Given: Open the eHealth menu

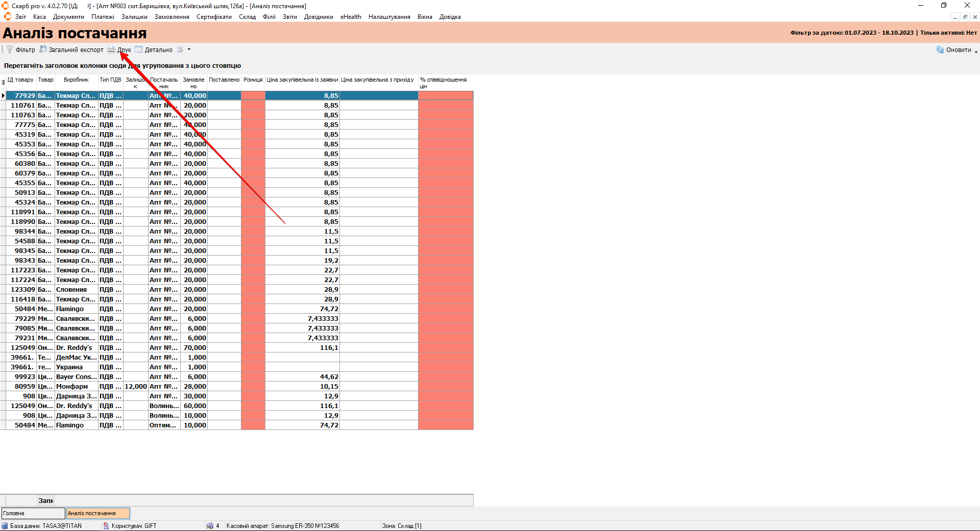Looking at the screenshot, I should click(351, 17).
